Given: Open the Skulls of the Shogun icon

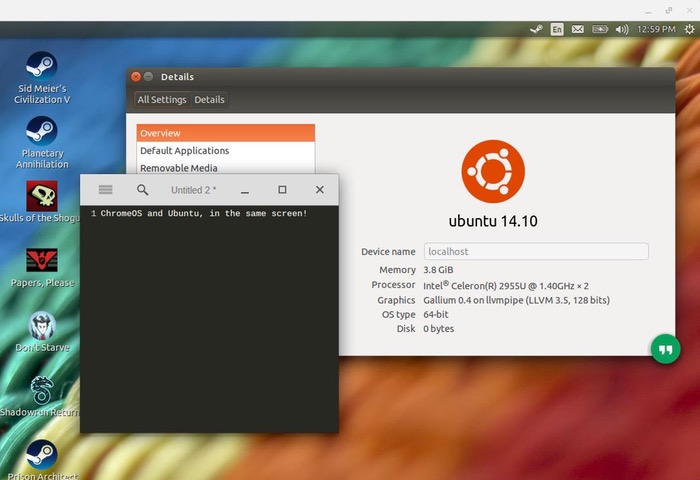Looking at the screenshot, I should tap(41, 196).
